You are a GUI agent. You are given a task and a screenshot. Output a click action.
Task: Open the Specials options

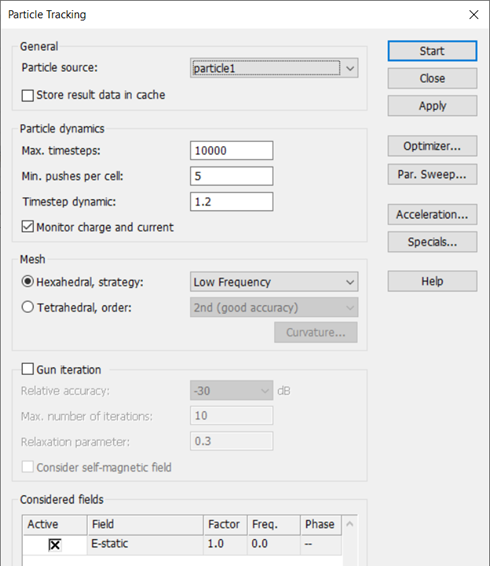[432, 242]
